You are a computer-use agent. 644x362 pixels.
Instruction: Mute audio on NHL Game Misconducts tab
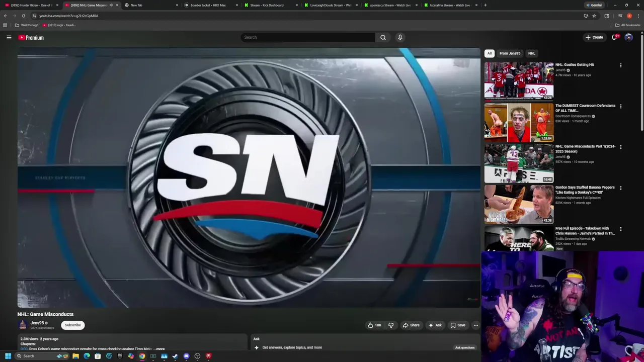coord(111,5)
